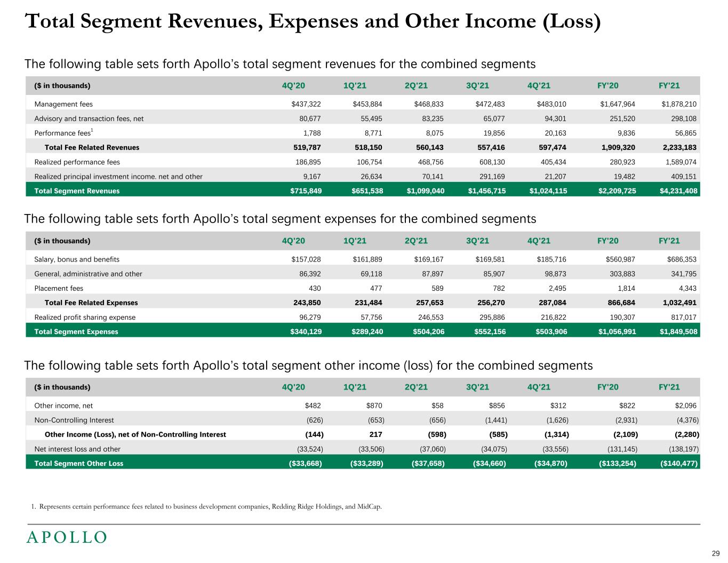Screen dimensions: 728x563
Task: Click the Management fees row label
Action: click(63, 104)
